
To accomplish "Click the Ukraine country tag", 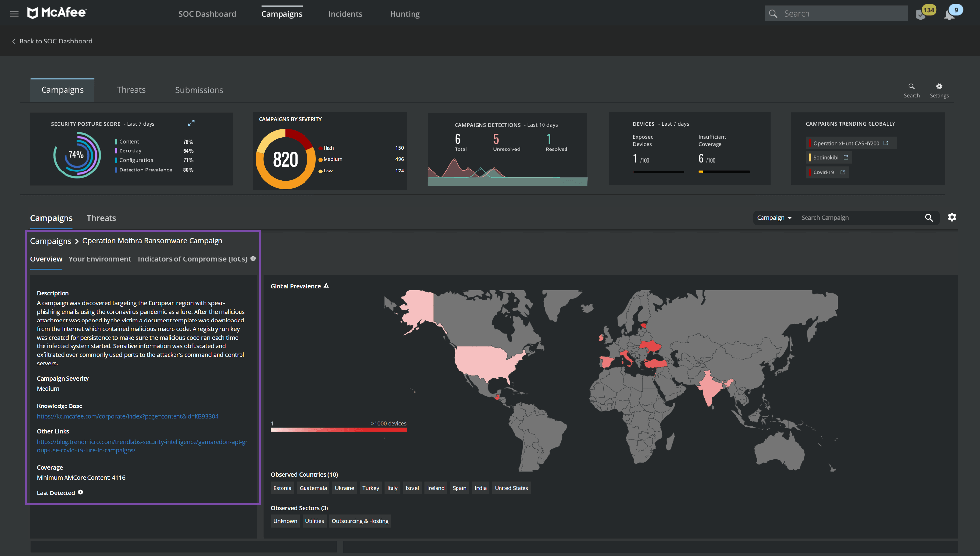I will (345, 488).
